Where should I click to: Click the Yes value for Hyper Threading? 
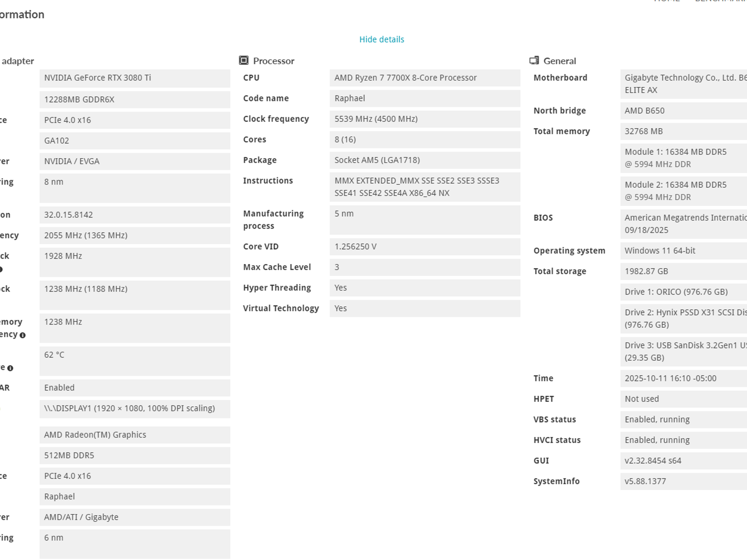click(425, 288)
